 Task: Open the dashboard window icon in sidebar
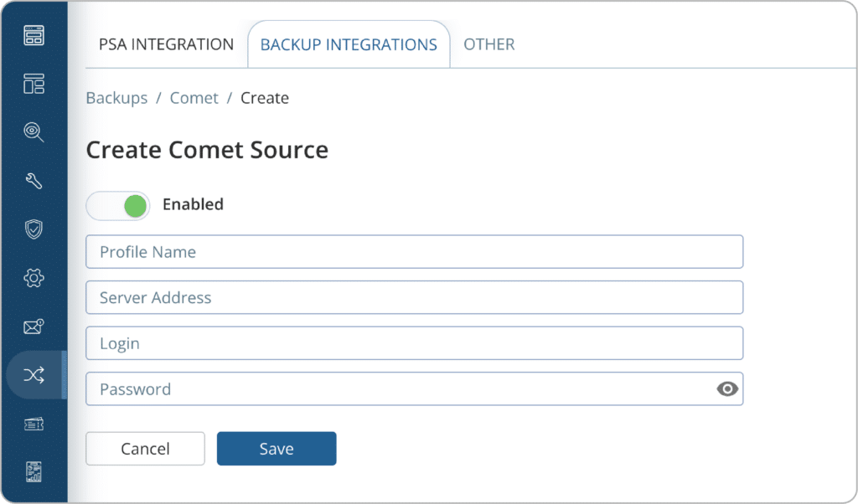[x=34, y=35]
